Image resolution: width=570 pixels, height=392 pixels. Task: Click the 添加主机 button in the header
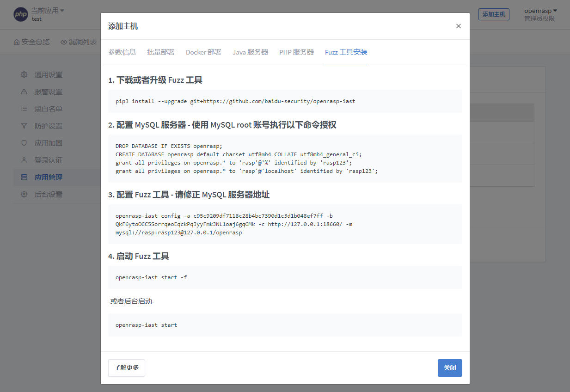pos(494,14)
